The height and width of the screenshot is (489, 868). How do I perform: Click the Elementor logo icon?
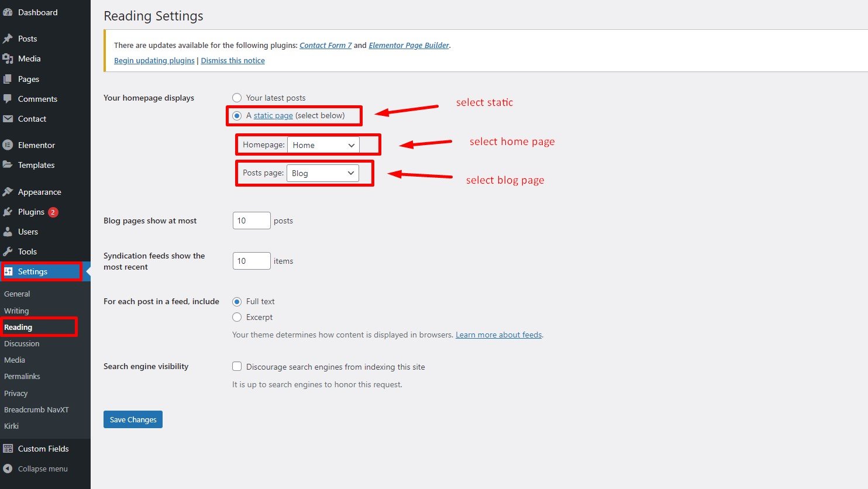[8, 145]
